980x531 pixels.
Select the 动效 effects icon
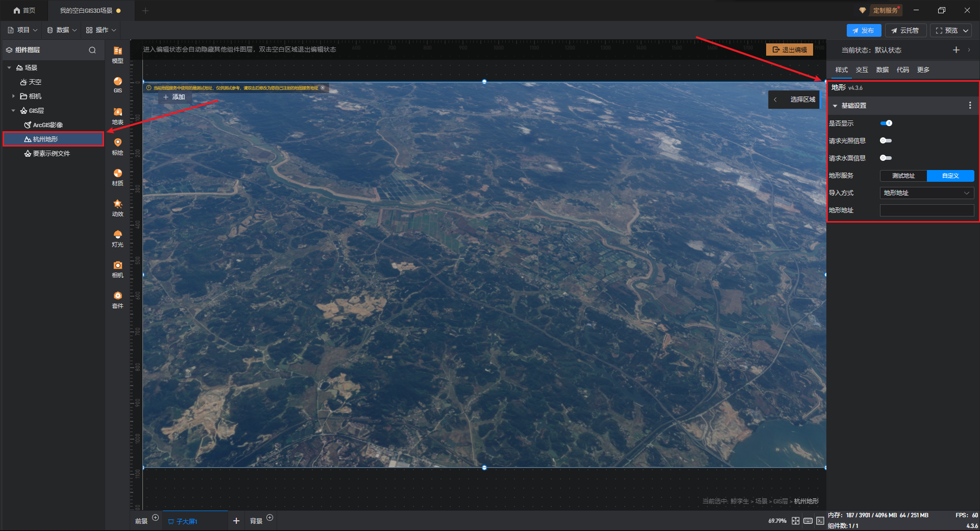tap(117, 207)
